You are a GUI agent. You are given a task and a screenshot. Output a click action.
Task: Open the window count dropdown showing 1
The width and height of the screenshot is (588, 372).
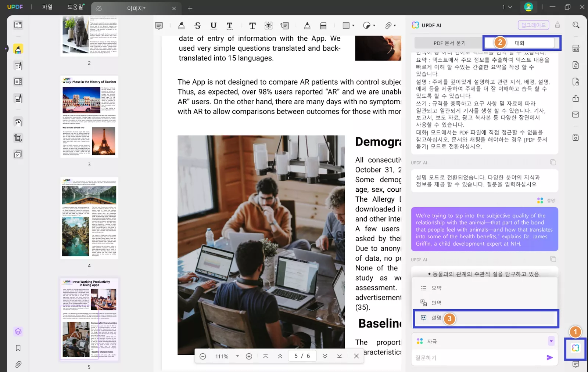pos(508,7)
